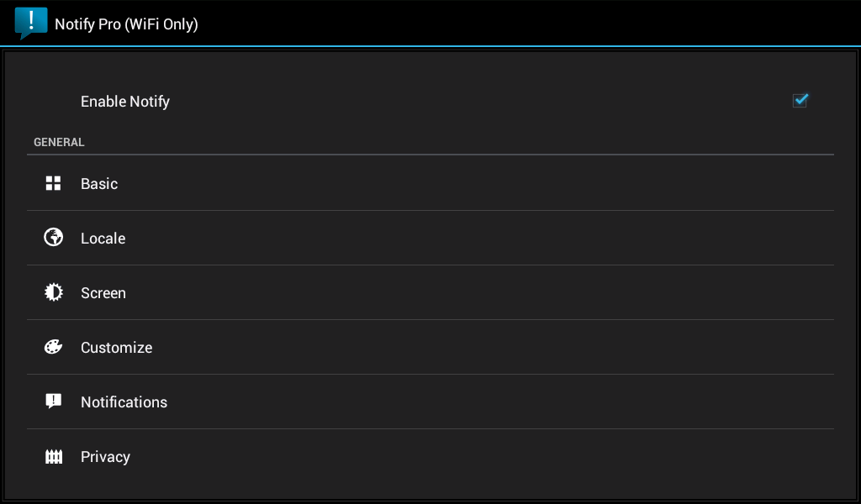
Task: Open the Privacy settings label
Action: click(105, 458)
